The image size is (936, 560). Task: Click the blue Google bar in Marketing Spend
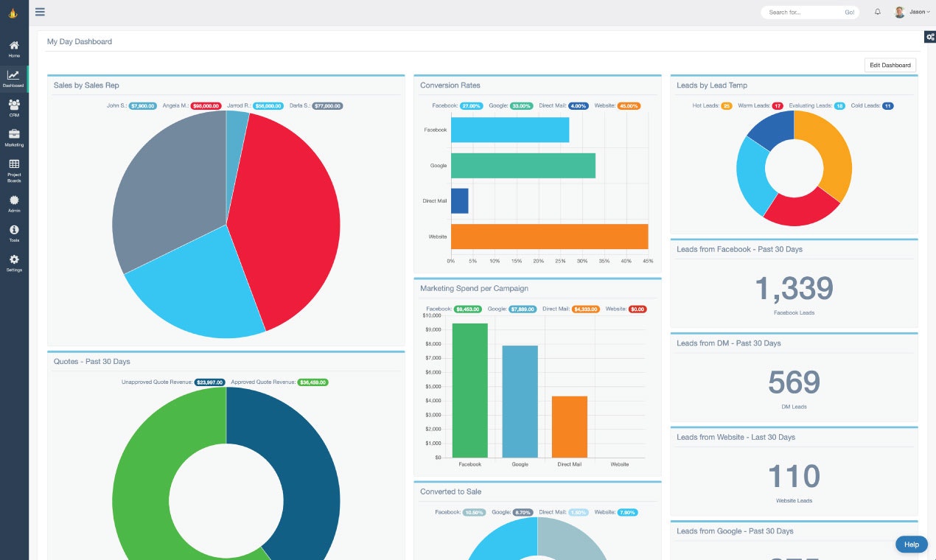[x=520, y=402]
